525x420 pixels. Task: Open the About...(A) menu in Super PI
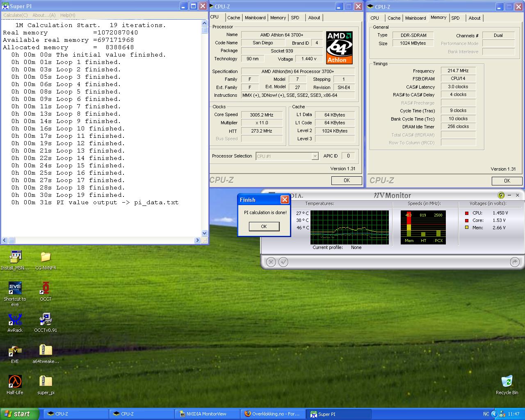coord(44,15)
